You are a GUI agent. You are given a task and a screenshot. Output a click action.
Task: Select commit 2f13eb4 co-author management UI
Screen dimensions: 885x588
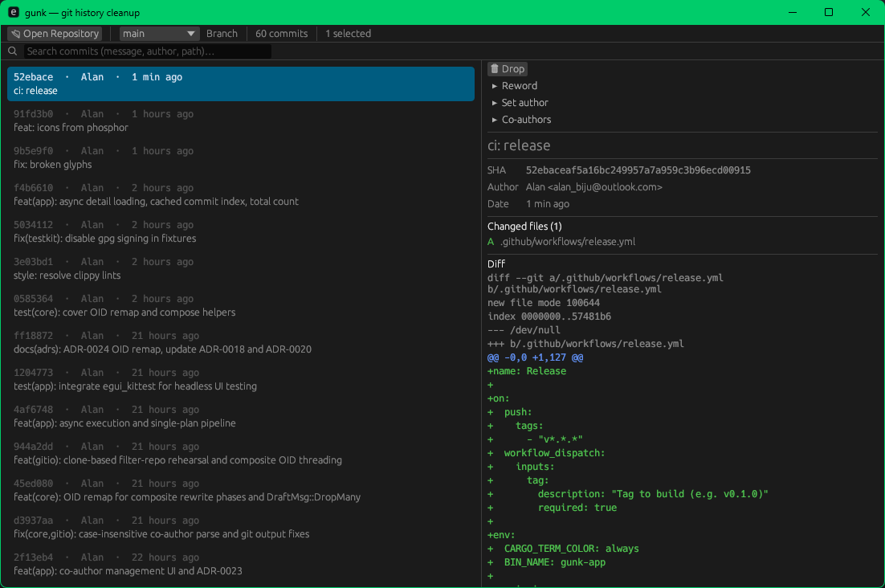click(241, 564)
